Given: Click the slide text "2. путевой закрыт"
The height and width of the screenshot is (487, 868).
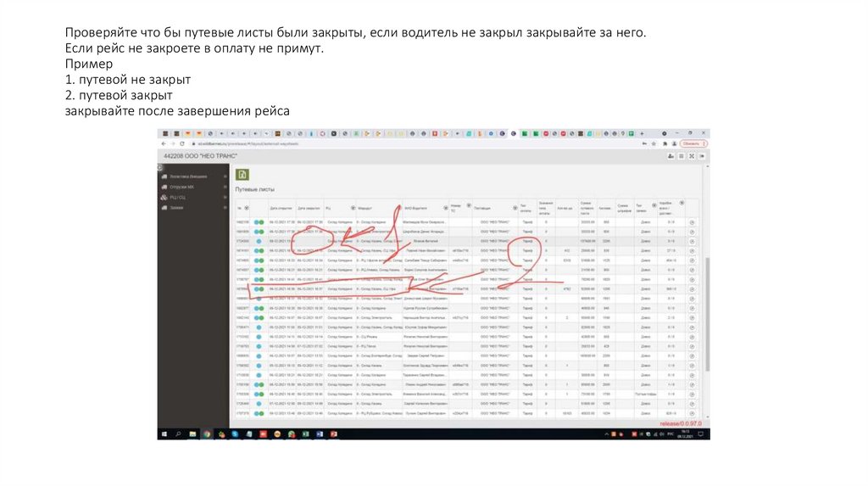Looking at the screenshot, I should [119, 95].
